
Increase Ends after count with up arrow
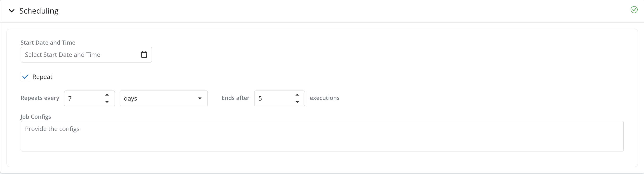tap(297, 95)
